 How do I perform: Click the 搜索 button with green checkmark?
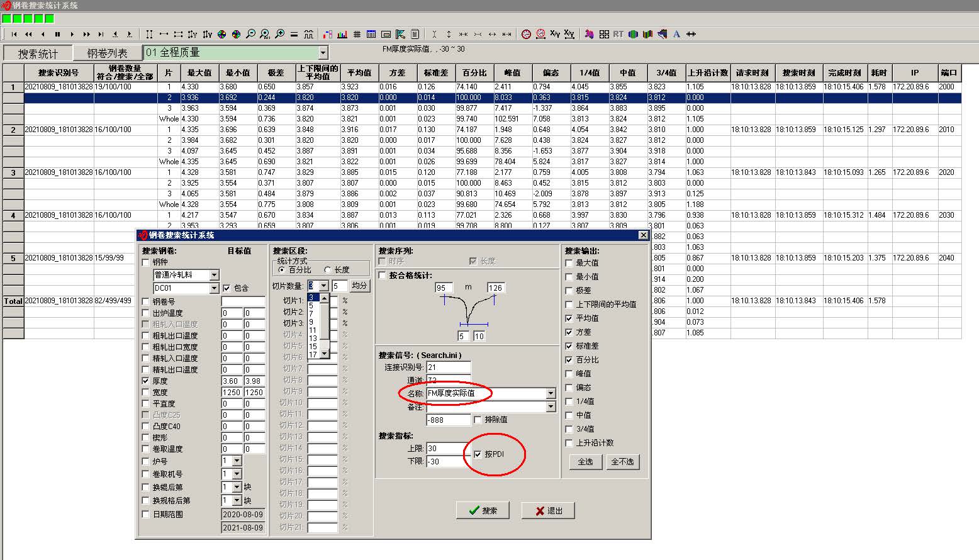483,510
